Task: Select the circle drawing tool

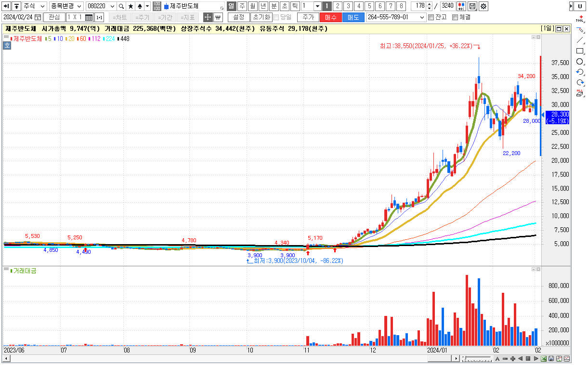Action: coord(580,62)
